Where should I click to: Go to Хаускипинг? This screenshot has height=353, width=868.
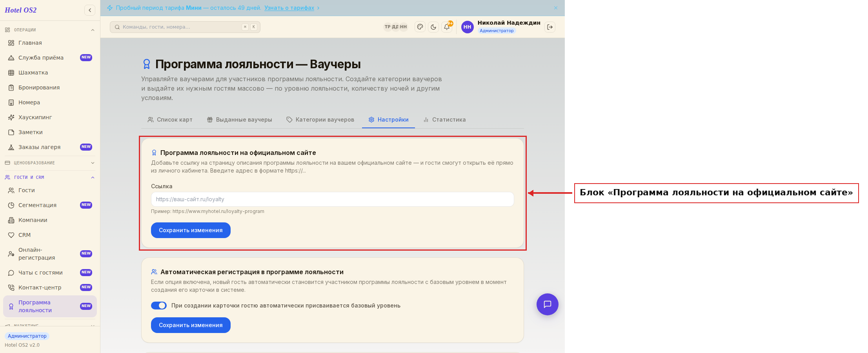50,117
